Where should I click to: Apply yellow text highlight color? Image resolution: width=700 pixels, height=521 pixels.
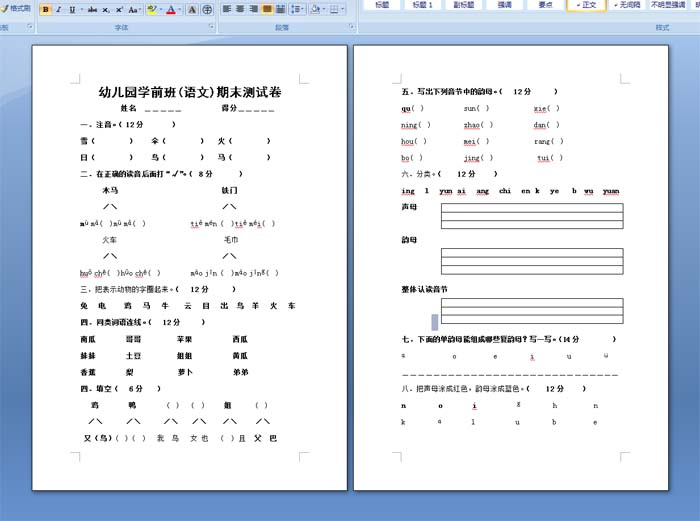point(151,9)
